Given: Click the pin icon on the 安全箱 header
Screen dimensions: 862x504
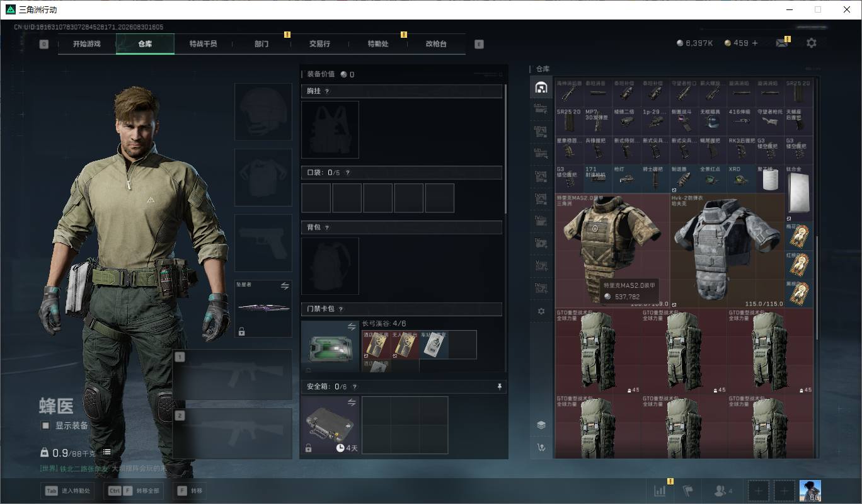Looking at the screenshot, I should [x=500, y=387].
